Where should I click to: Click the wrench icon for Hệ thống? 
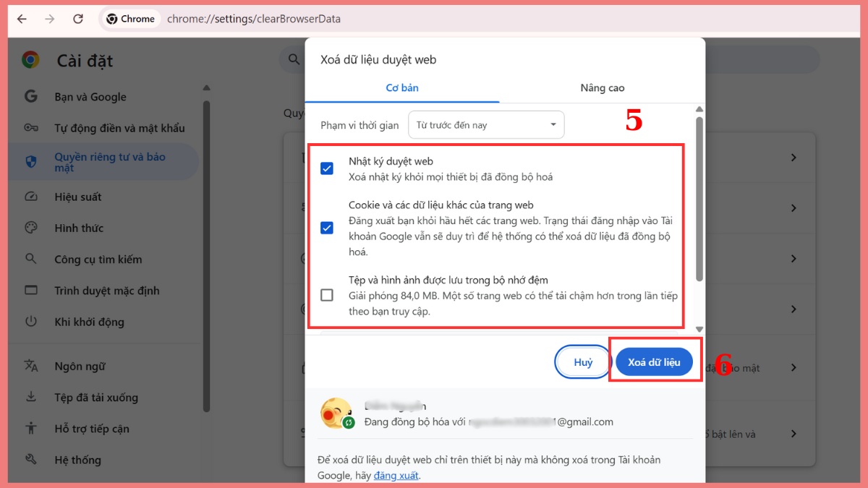pos(30,459)
